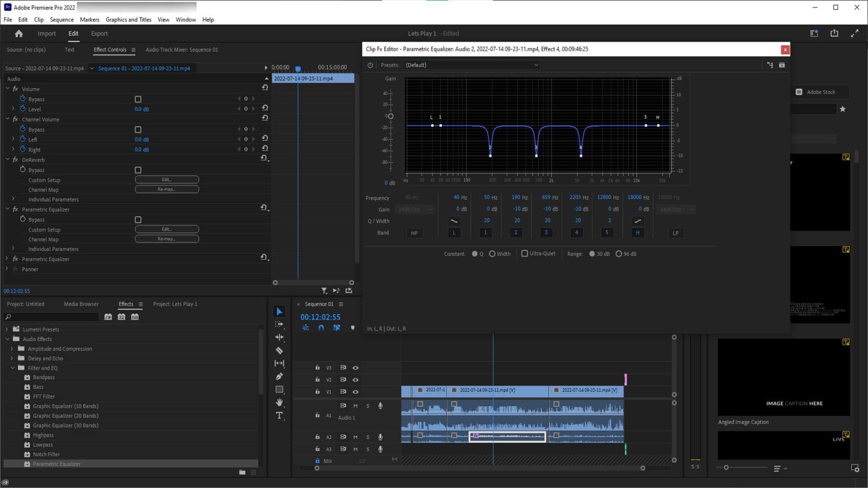This screenshot has width=868, height=488.
Task: Click the Re-map button for Channel Map
Action: tap(166, 189)
